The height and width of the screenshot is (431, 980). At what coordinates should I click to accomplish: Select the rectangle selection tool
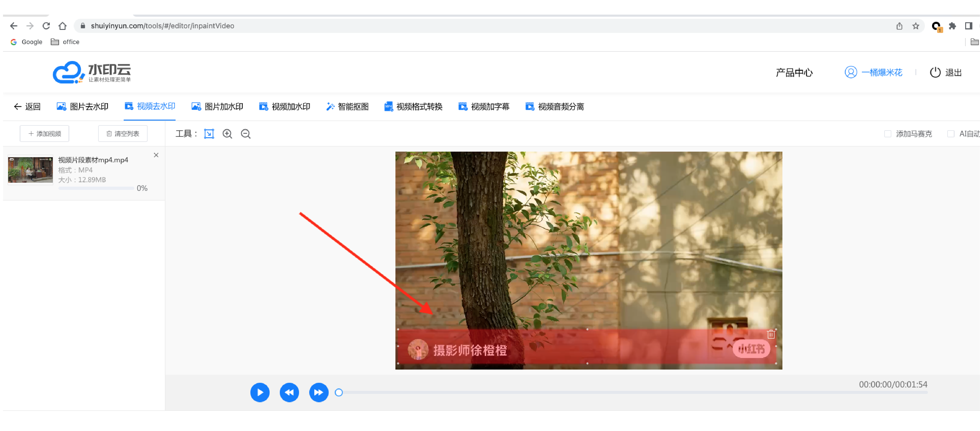209,134
